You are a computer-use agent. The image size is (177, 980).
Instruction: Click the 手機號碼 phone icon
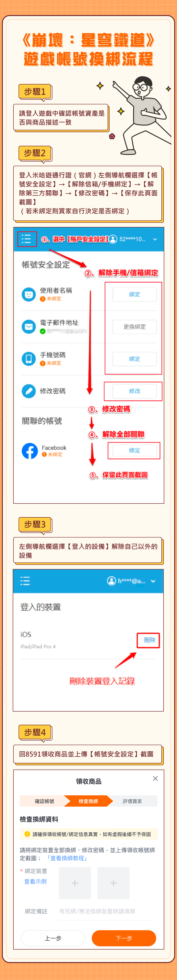click(x=29, y=358)
